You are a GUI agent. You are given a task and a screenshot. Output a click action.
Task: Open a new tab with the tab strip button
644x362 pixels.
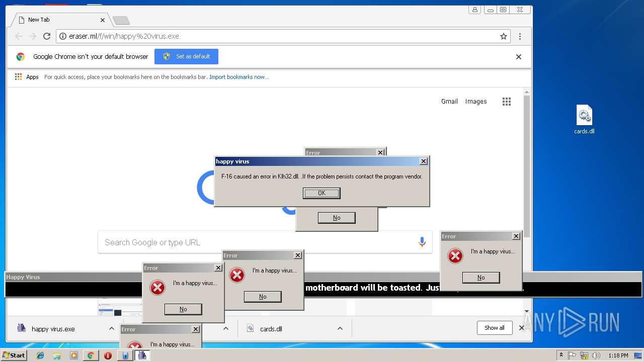tap(121, 20)
